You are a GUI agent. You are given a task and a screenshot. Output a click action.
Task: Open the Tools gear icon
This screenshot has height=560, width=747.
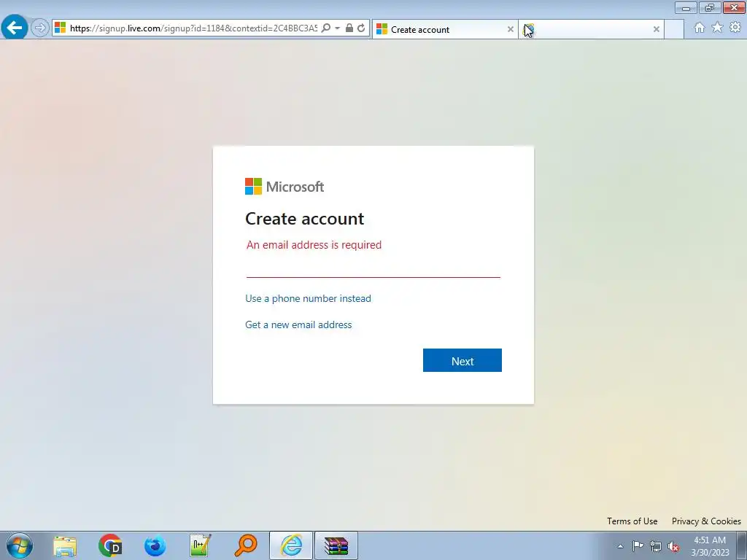tap(735, 28)
